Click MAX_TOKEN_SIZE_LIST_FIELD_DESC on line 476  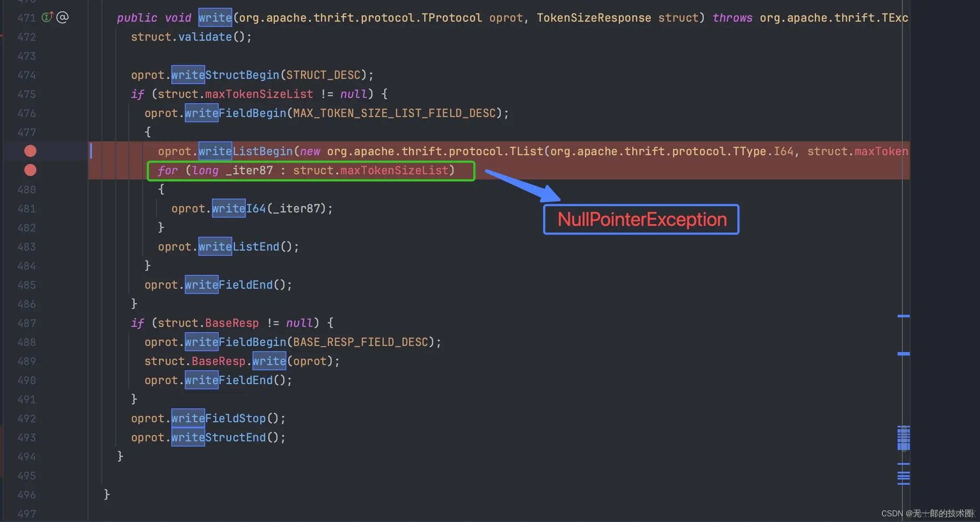point(394,113)
